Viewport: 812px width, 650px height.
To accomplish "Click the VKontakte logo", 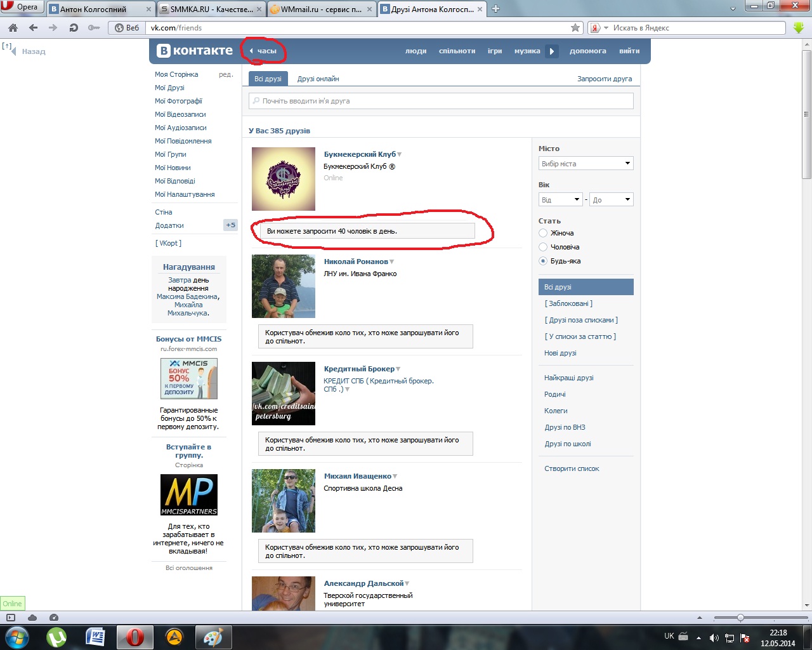I will click(x=195, y=51).
